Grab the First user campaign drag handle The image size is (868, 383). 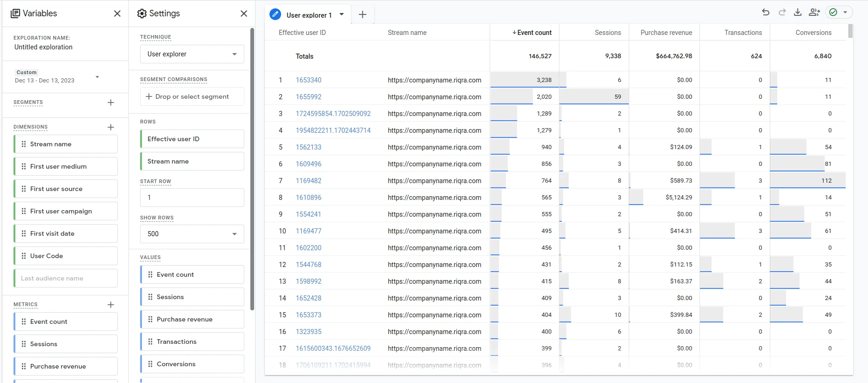24,211
